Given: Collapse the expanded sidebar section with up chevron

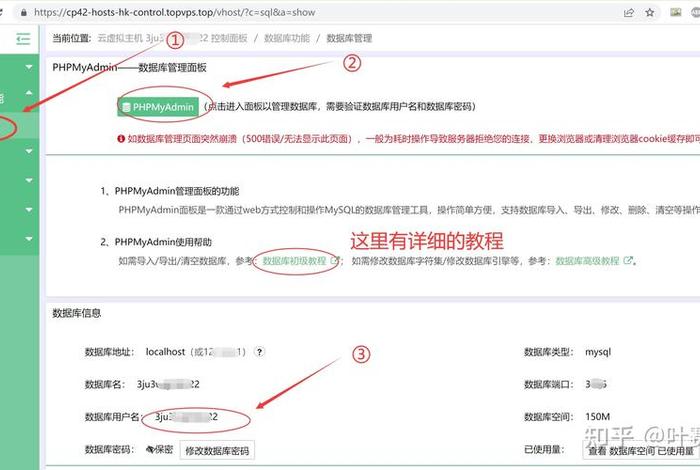Looking at the screenshot, I should pos(29,93).
